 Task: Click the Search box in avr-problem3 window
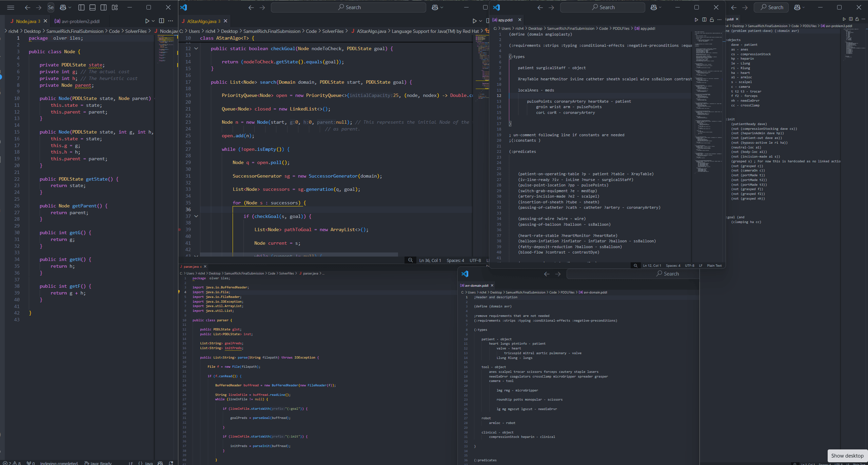point(771,7)
